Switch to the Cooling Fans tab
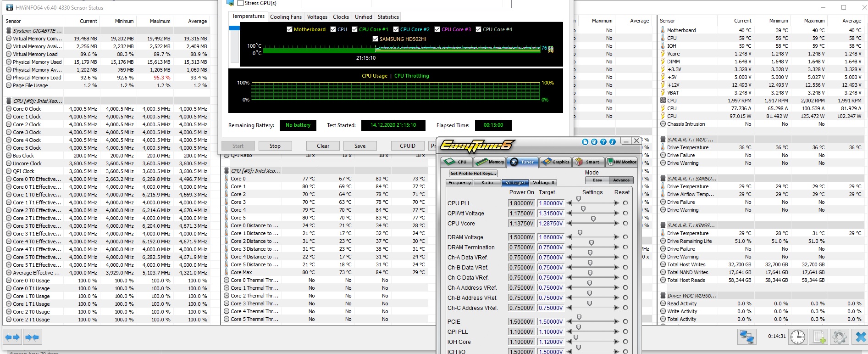The height and width of the screenshot is (354, 868). point(286,17)
